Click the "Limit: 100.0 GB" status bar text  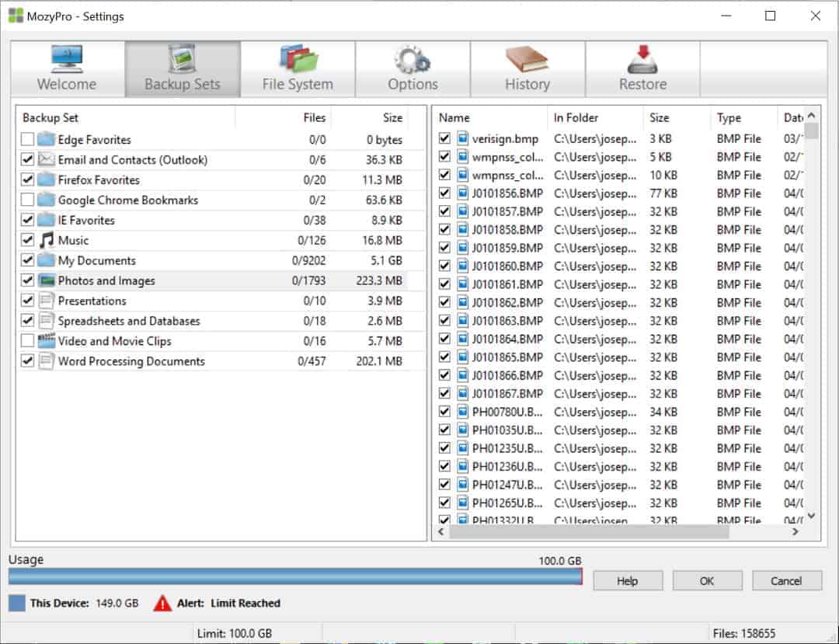pyautogui.click(x=235, y=634)
